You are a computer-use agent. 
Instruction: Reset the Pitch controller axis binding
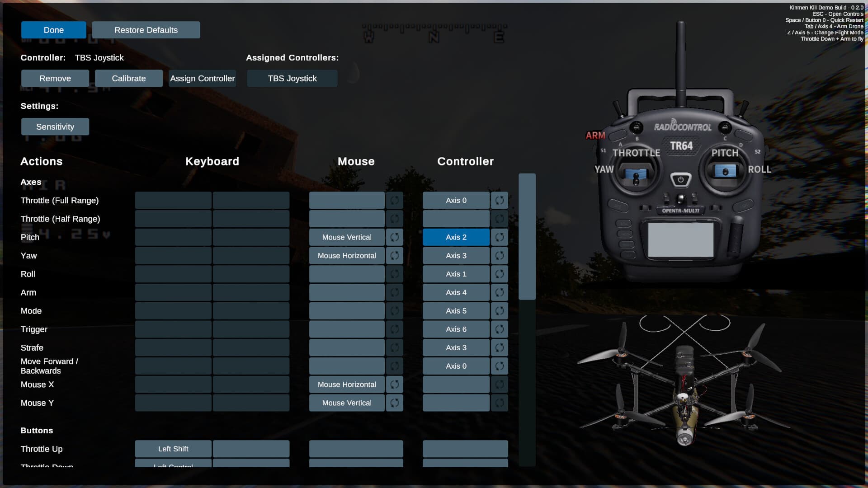(500, 237)
